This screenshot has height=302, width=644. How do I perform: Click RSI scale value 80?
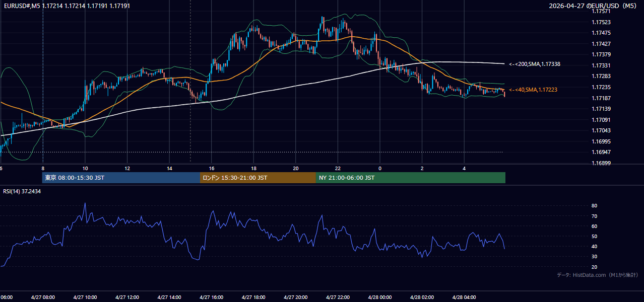(595, 206)
